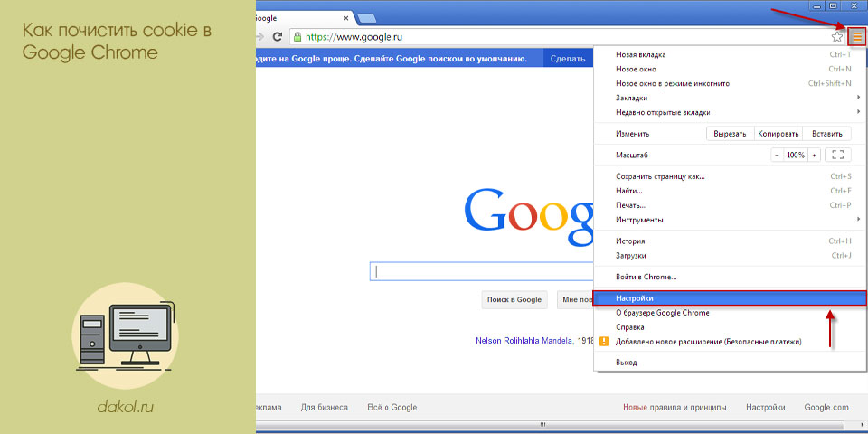Open a new tab with the tab button
Screen dimensions: 868x434
365,18
